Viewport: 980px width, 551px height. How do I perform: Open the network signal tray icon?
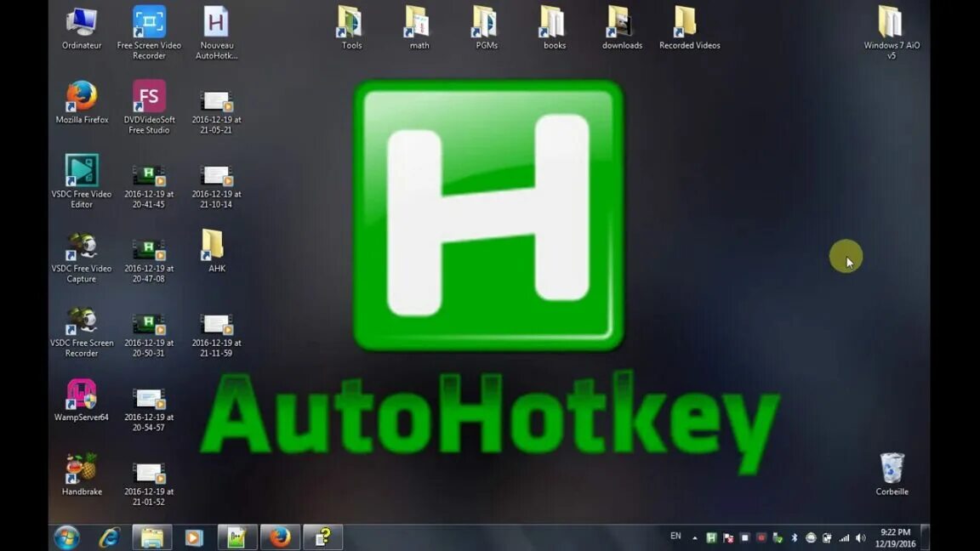coord(845,538)
